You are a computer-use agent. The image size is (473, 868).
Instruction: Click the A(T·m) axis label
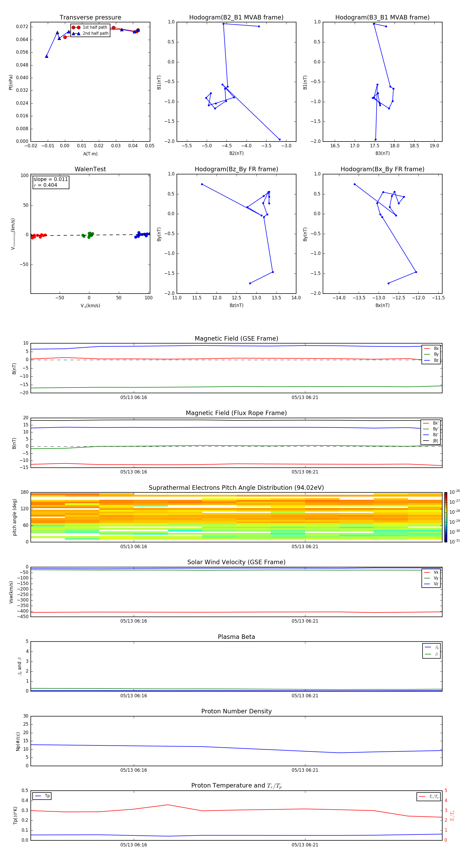(90, 154)
